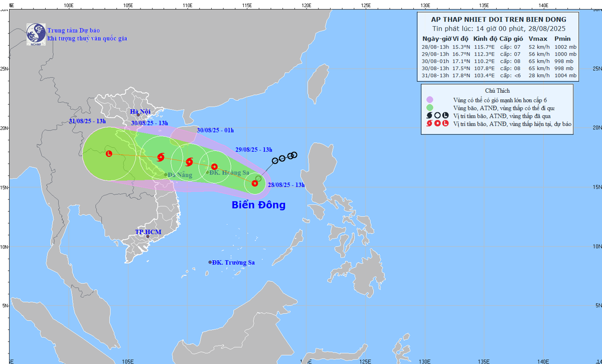Image resolution: width=602 pixels, height=364 pixels.
Task: Click the Chú Thích legend heading
Action: 498,91
